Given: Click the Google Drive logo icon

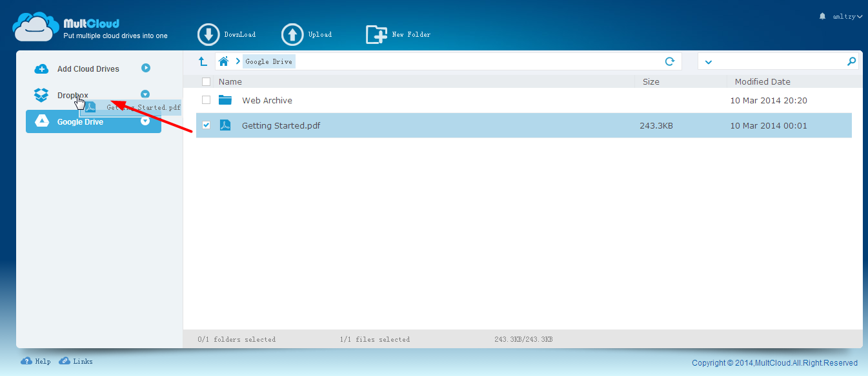Looking at the screenshot, I should pyautogui.click(x=41, y=121).
